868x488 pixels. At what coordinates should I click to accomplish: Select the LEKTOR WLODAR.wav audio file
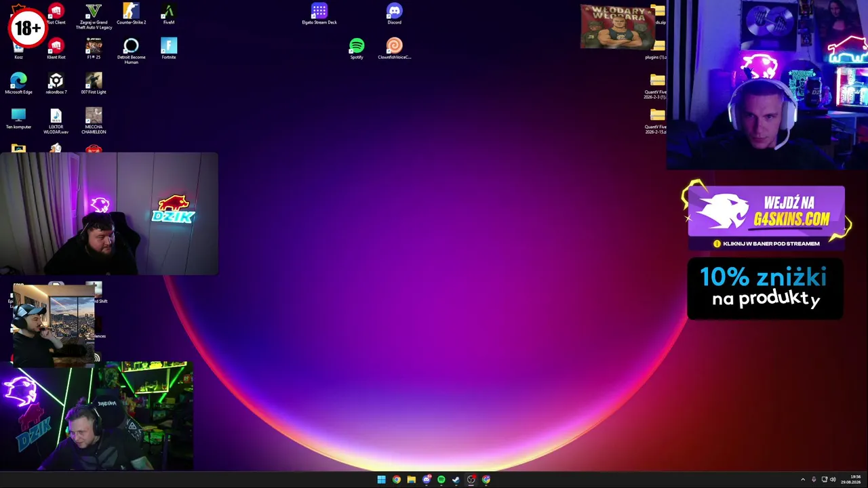pos(56,121)
